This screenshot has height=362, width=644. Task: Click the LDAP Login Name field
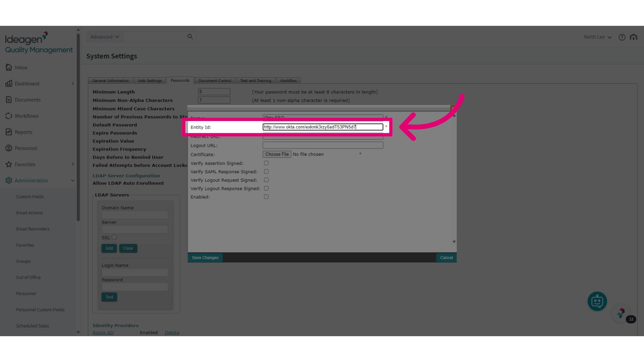[x=135, y=273]
